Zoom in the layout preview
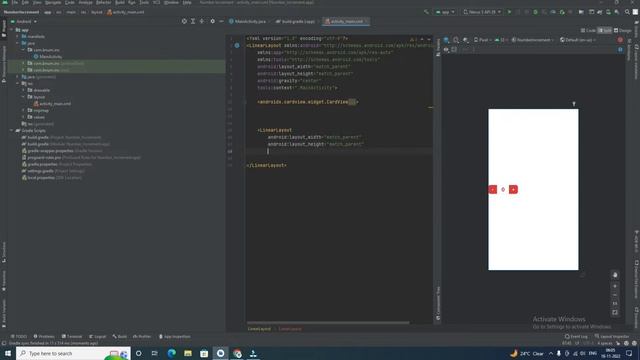 615,286
